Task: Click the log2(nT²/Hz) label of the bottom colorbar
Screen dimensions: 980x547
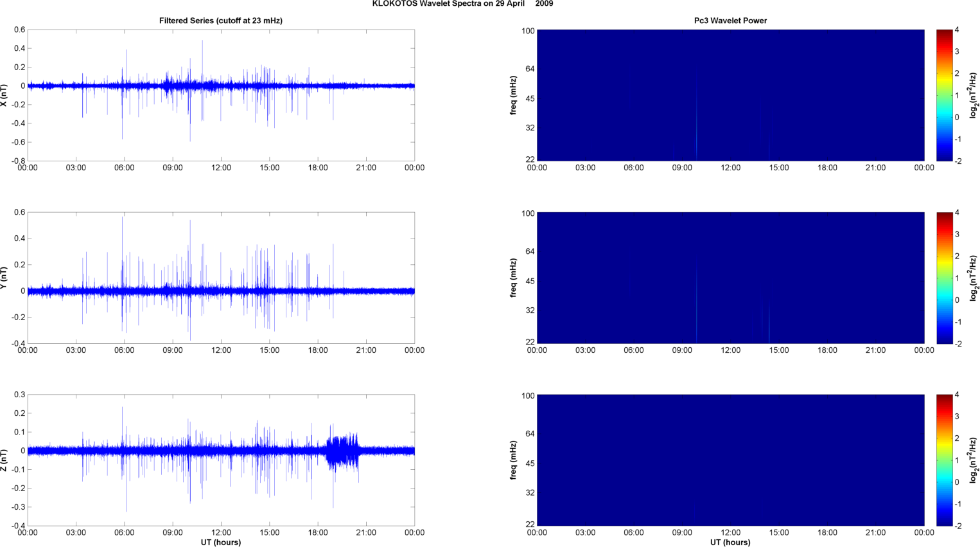Action: (974, 460)
